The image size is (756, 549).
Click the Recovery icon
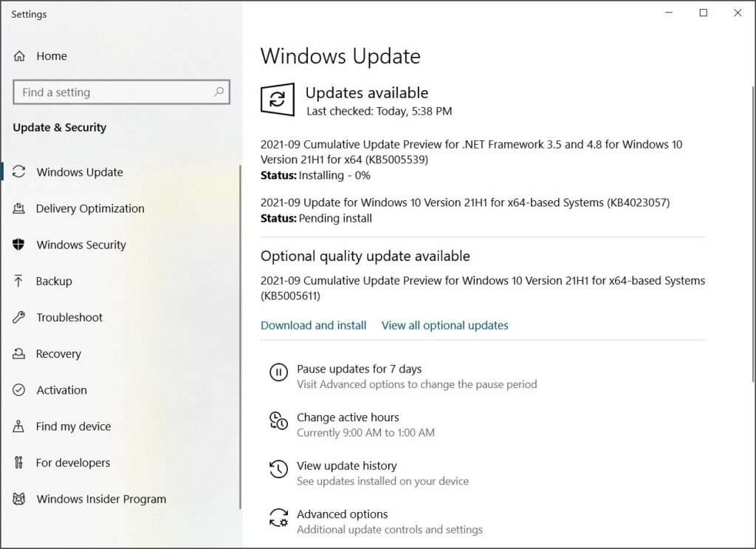pyautogui.click(x=18, y=354)
